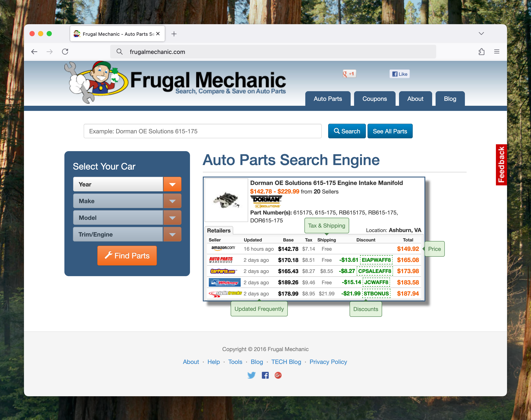Open the browser hamburger menu
Screen dimensions: 531x420
pos(497,52)
